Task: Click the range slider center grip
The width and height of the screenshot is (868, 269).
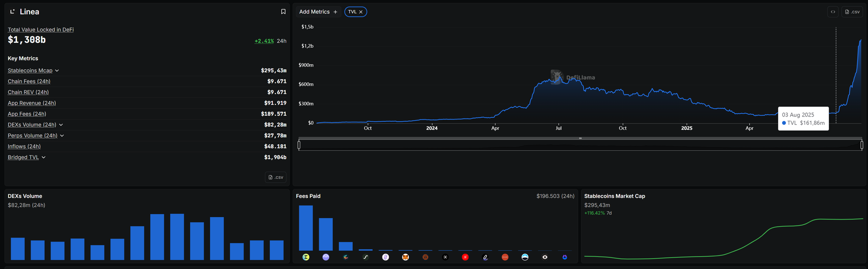Action: 580,138
